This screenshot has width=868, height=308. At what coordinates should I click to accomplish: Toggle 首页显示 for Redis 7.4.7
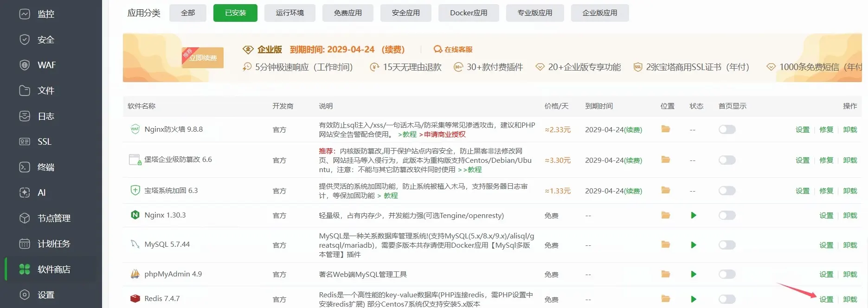727,299
